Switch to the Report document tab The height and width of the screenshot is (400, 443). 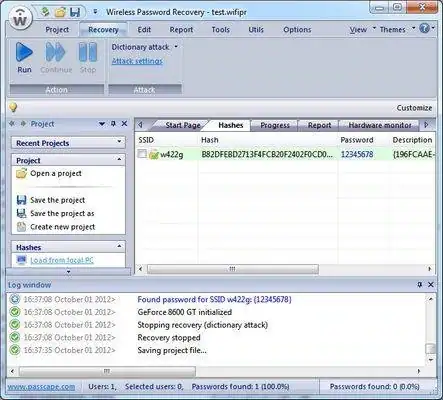click(319, 125)
